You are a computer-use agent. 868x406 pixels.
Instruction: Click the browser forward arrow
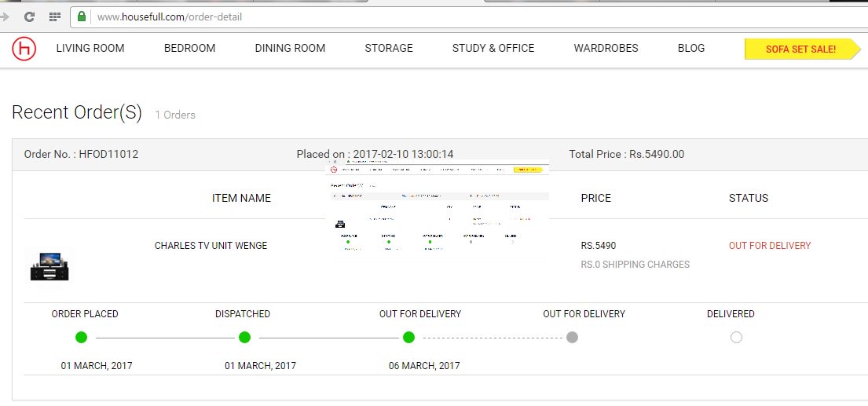(5, 16)
